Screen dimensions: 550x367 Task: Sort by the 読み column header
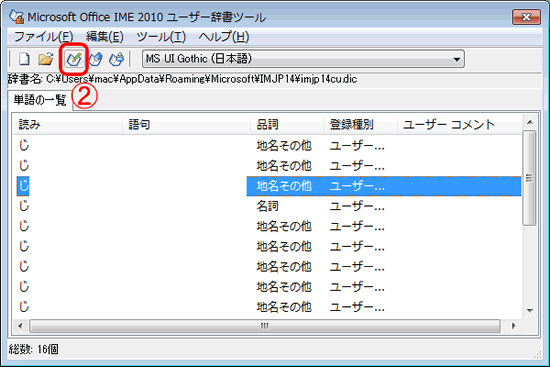[x=68, y=124]
